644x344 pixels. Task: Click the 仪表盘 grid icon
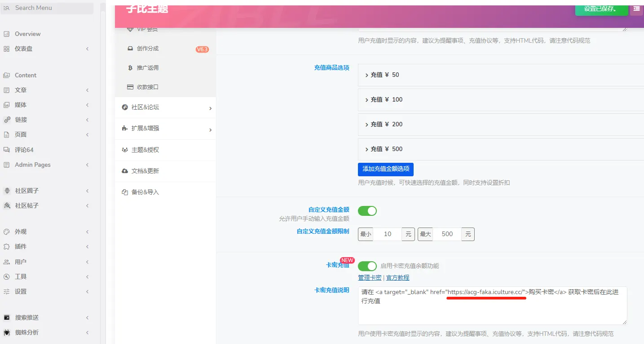point(6,49)
